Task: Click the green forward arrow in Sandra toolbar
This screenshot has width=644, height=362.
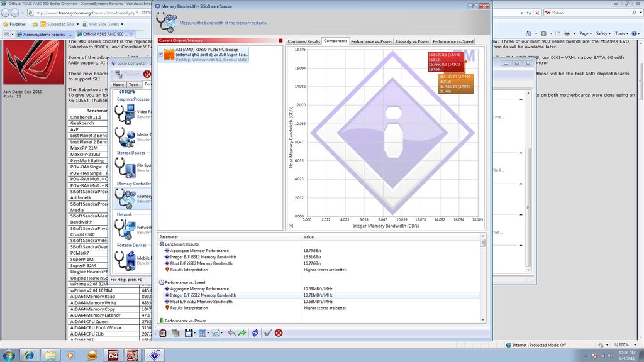Action: (x=242, y=333)
